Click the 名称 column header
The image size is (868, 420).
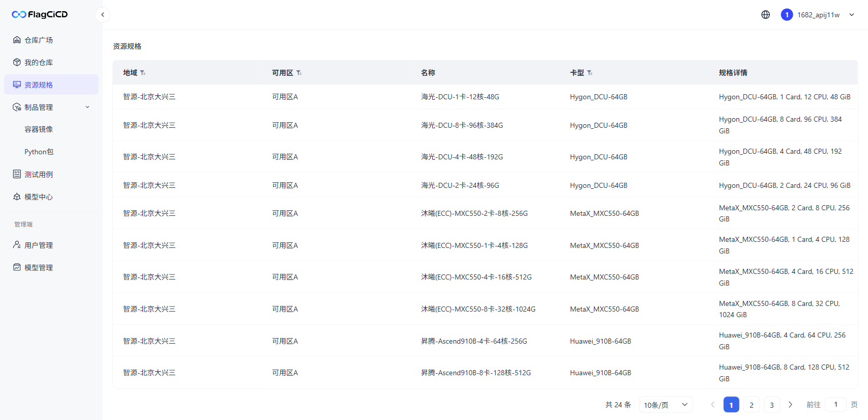[428, 73]
